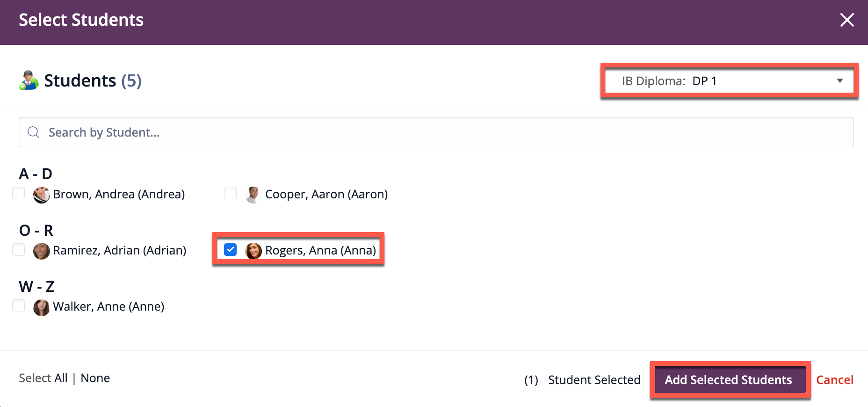Close the Select Students dialog

tap(846, 20)
